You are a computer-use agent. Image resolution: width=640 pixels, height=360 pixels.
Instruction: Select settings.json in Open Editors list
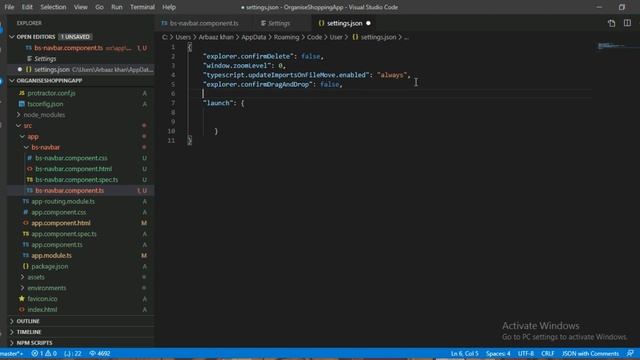(81, 69)
